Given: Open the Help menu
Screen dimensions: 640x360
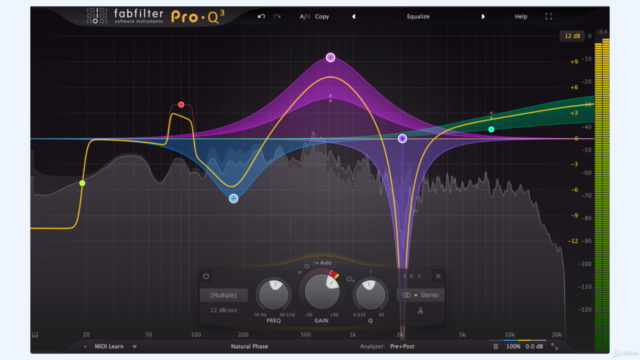Looking at the screenshot, I should [x=521, y=16].
